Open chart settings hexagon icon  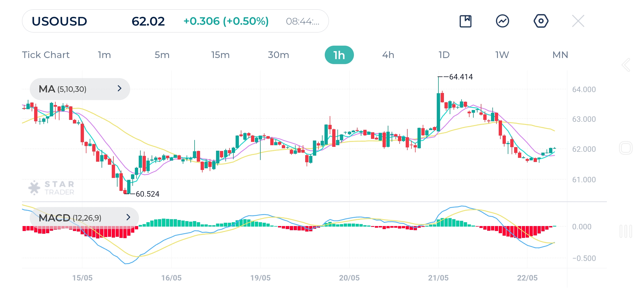[x=541, y=21]
